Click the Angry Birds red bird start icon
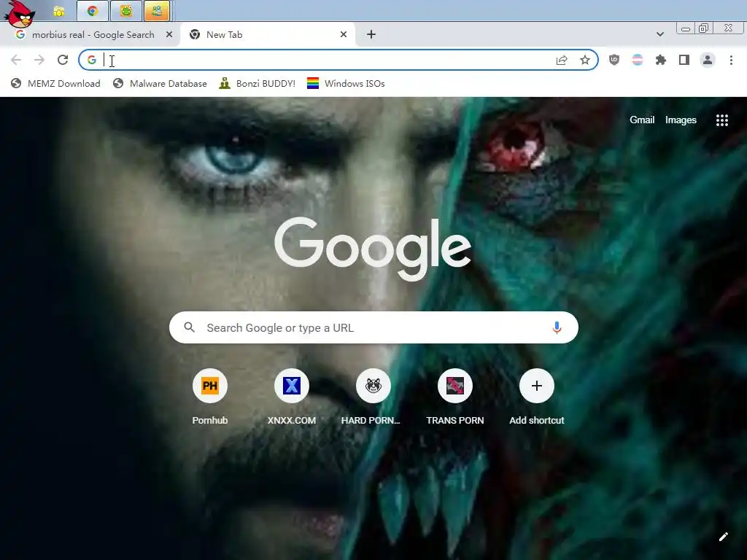Viewport: 747px width, 560px height. pos(20,13)
